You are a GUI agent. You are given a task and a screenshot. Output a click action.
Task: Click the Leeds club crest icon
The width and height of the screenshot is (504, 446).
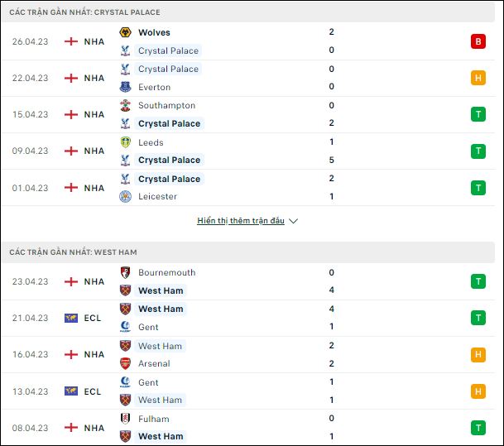coord(125,142)
